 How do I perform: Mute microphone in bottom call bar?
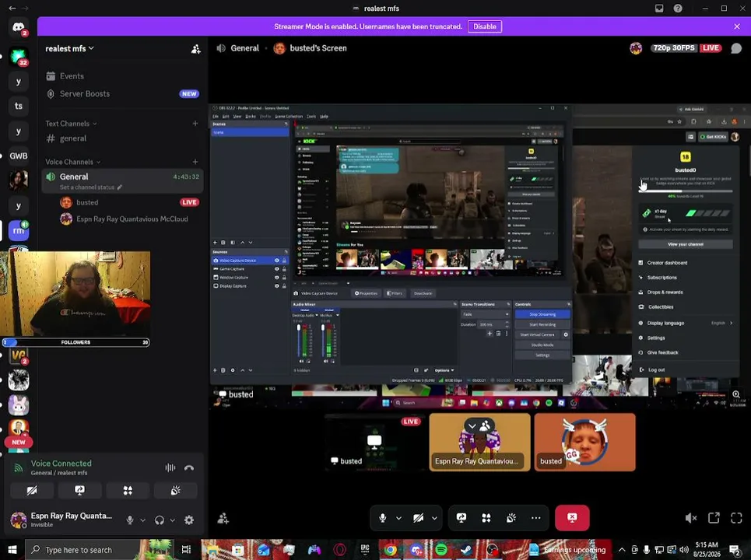tap(382, 517)
